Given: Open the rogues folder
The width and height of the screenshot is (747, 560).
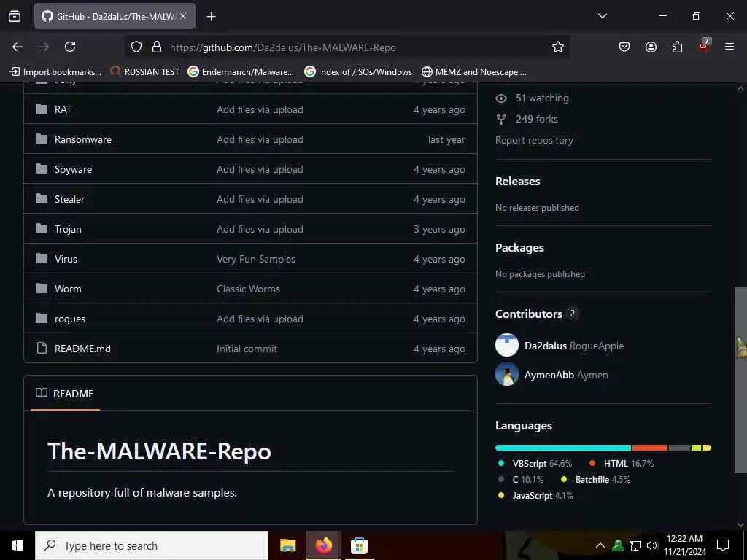Looking at the screenshot, I should [69, 319].
